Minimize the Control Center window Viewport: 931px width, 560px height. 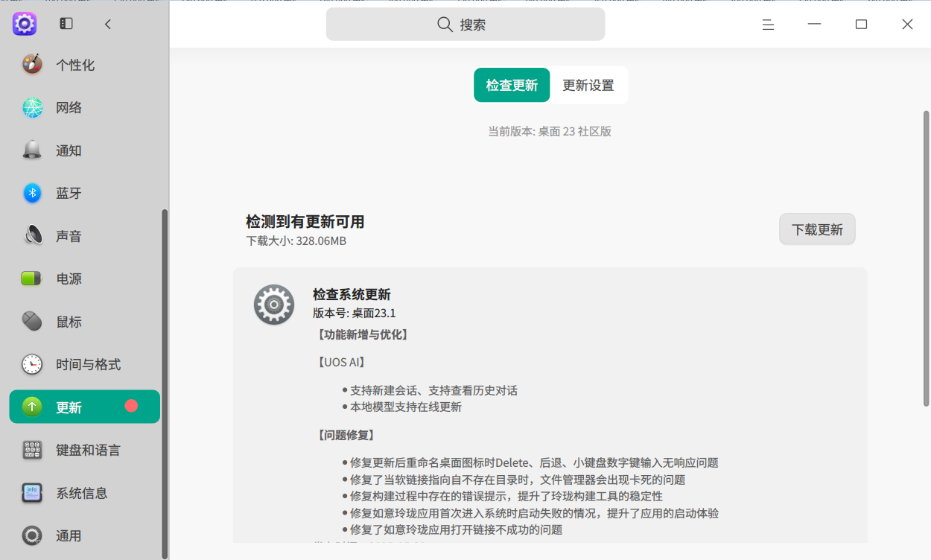click(x=815, y=25)
